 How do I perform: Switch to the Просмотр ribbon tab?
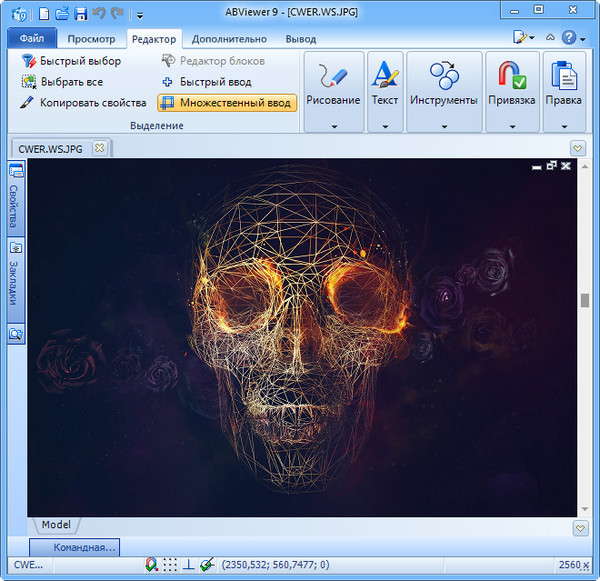point(91,39)
